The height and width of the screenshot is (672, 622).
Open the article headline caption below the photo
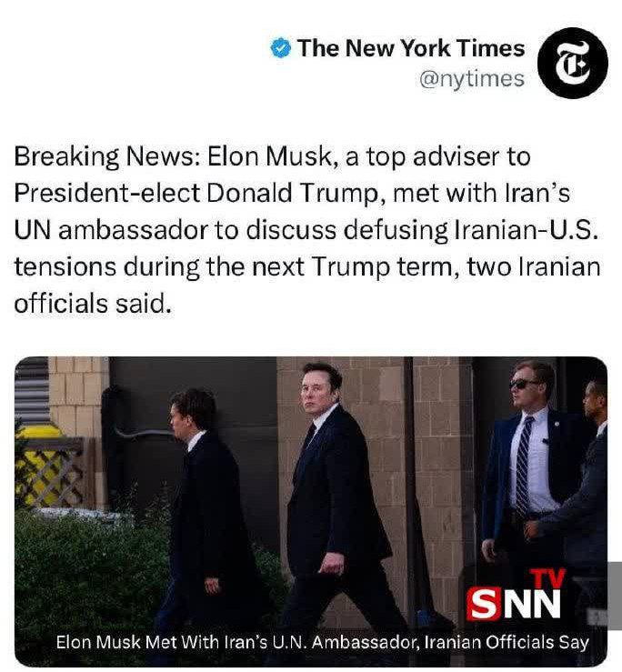coord(322,642)
